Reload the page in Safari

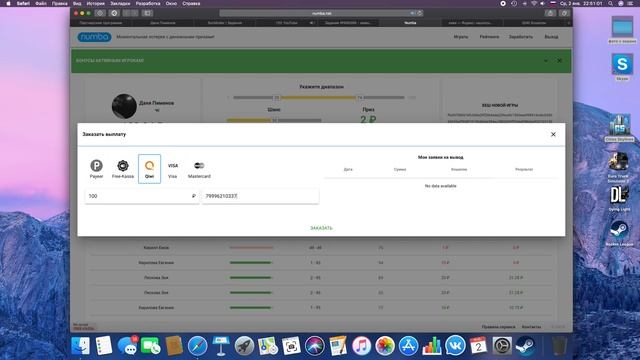click(419, 13)
